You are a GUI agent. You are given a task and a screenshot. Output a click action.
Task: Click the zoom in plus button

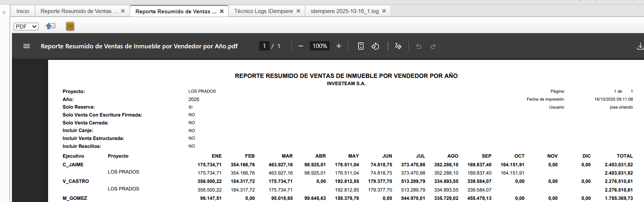[339, 46]
